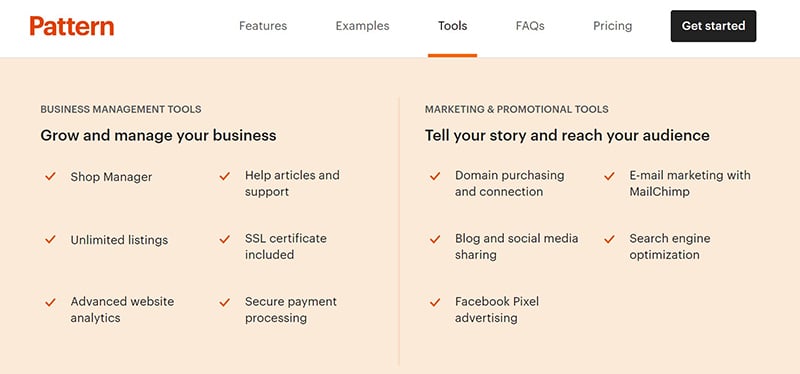The height and width of the screenshot is (374, 800).
Task: Click the Get started button
Action: click(713, 26)
